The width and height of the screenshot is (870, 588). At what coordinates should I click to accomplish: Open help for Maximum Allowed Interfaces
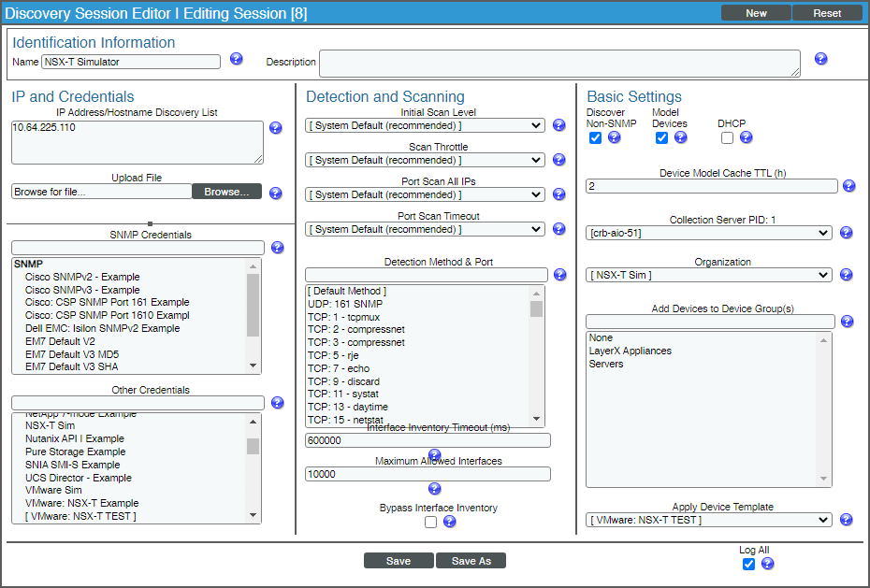[433, 488]
